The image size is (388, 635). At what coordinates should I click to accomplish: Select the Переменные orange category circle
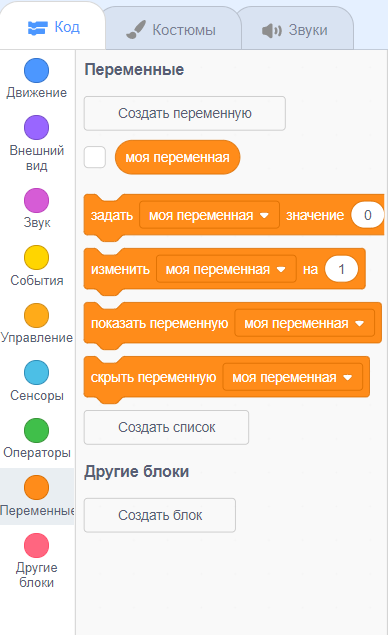click(36, 488)
